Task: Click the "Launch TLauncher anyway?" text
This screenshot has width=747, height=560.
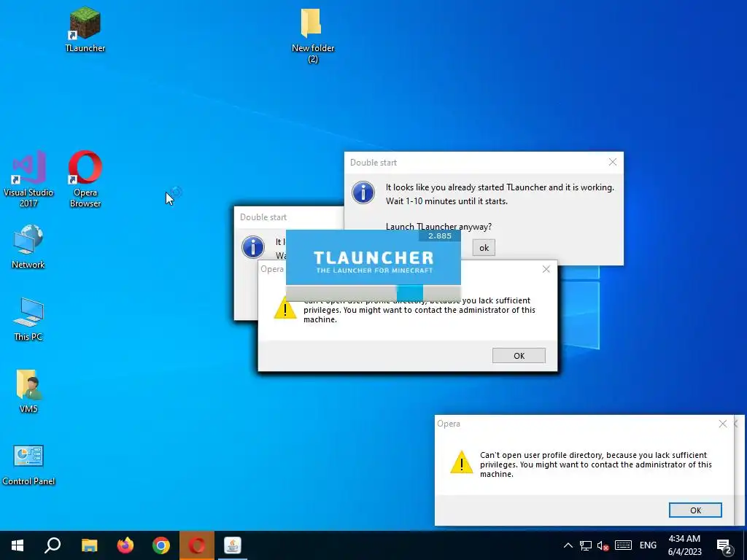Action: pyautogui.click(x=438, y=227)
